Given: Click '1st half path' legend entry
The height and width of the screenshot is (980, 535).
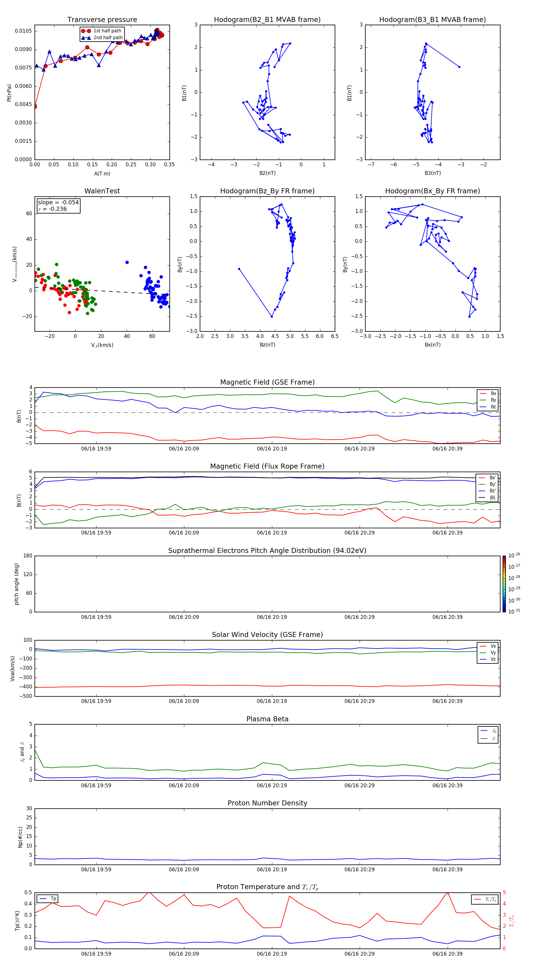Looking at the screenshot, I should (101, 31).
